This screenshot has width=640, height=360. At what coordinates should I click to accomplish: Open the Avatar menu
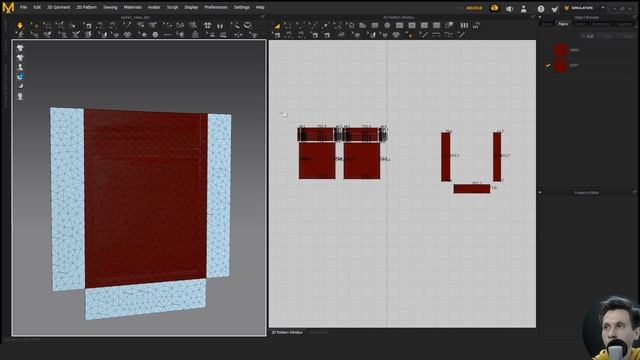154,7
